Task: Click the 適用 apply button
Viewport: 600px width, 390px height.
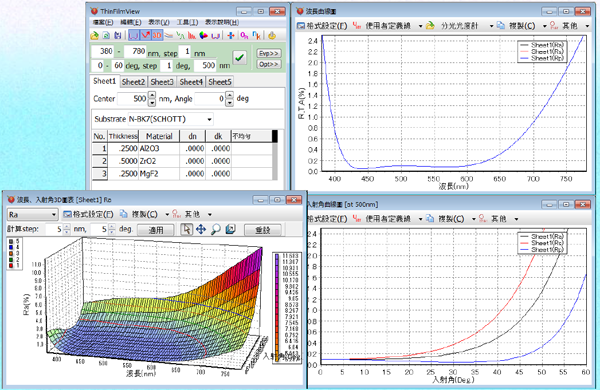Action: point(156,230)
